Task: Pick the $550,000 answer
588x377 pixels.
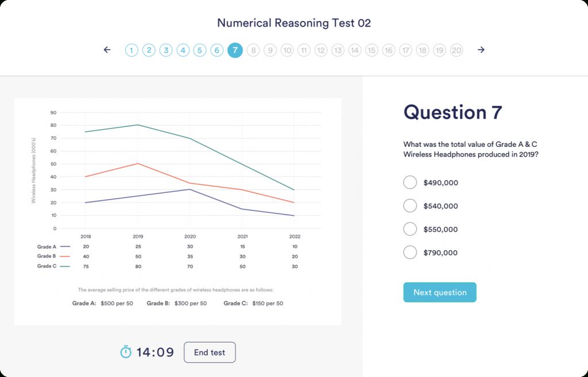Action: pyautogui.click(x=410, y=229)
